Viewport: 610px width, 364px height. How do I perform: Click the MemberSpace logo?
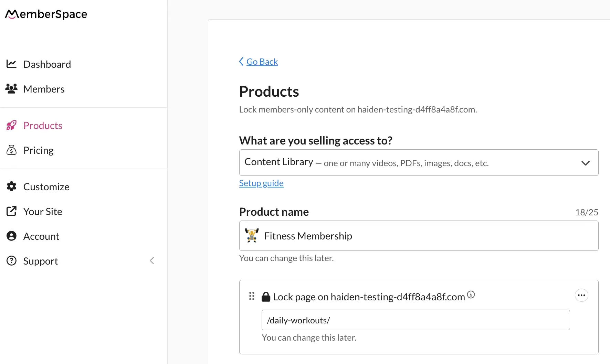point(46,14)
